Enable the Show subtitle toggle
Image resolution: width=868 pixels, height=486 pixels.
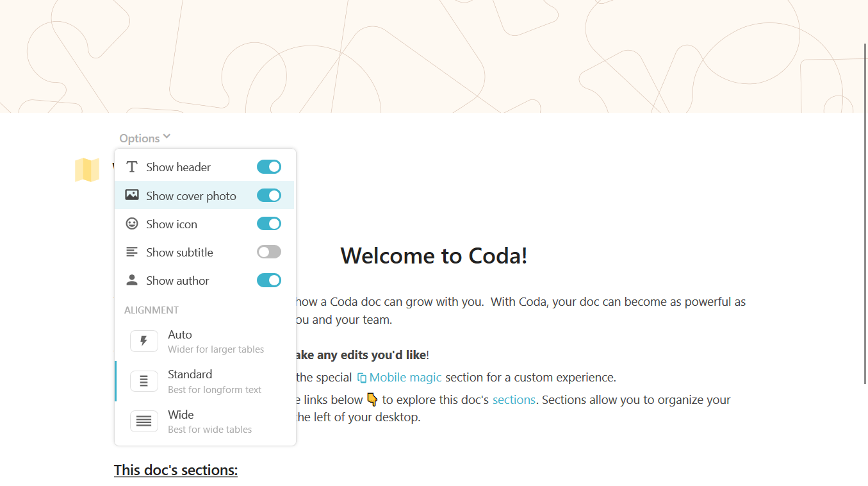tap(269, 252)
